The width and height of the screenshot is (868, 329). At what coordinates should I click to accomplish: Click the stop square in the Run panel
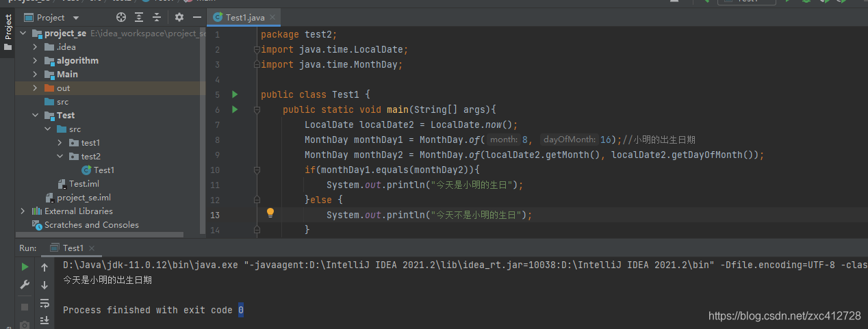click(25, 307)
